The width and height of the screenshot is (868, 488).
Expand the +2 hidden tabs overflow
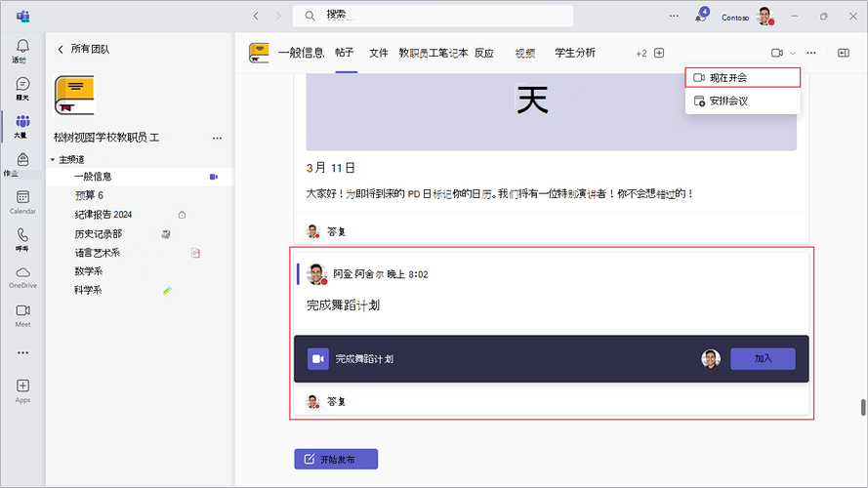pos(641,53)
